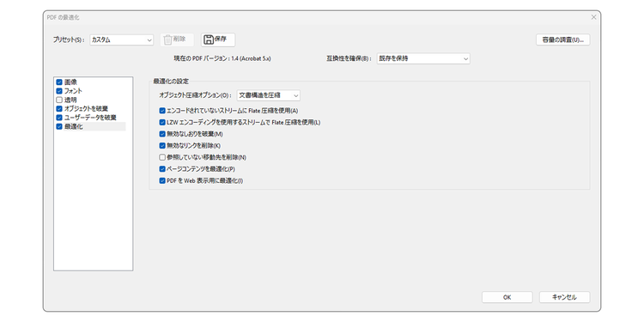Open the オブジェクト圧縮オプション dropdown
Viewport: 644px width, 322px height.
pos(269,95)
